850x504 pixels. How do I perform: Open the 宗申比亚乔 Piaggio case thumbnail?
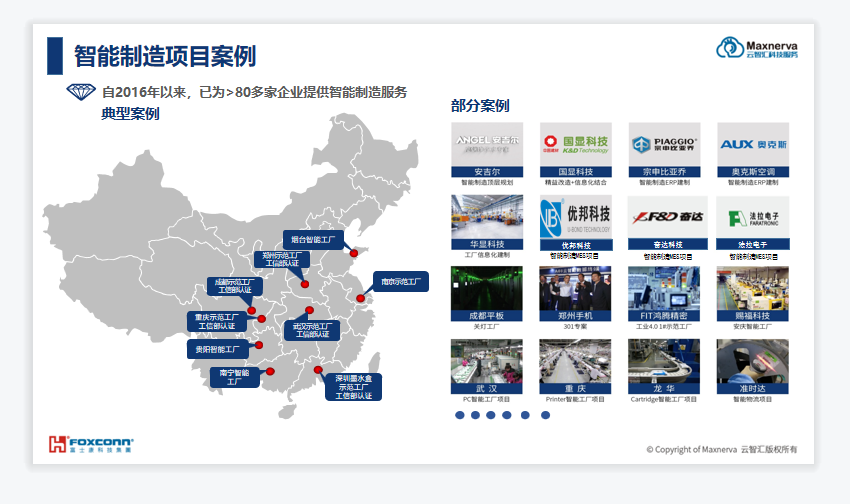pos(664,150)
